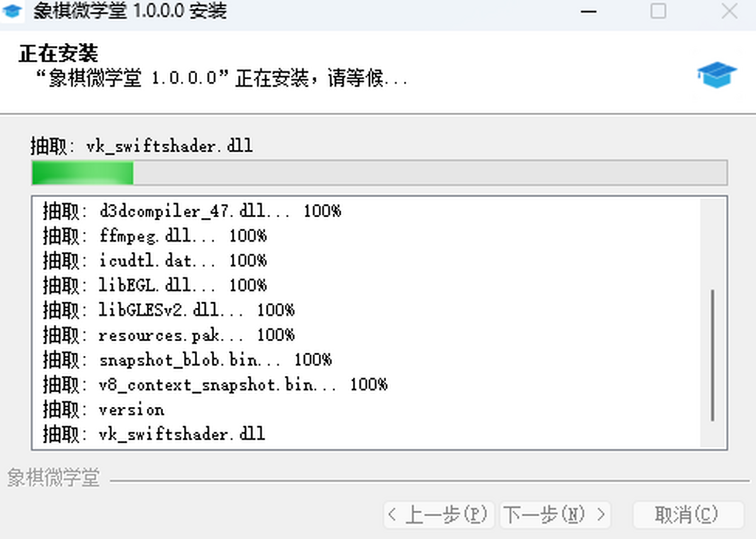This screenshot has height=539, width=756.
Task: Minimize the installer window
Action: [588, 11]
